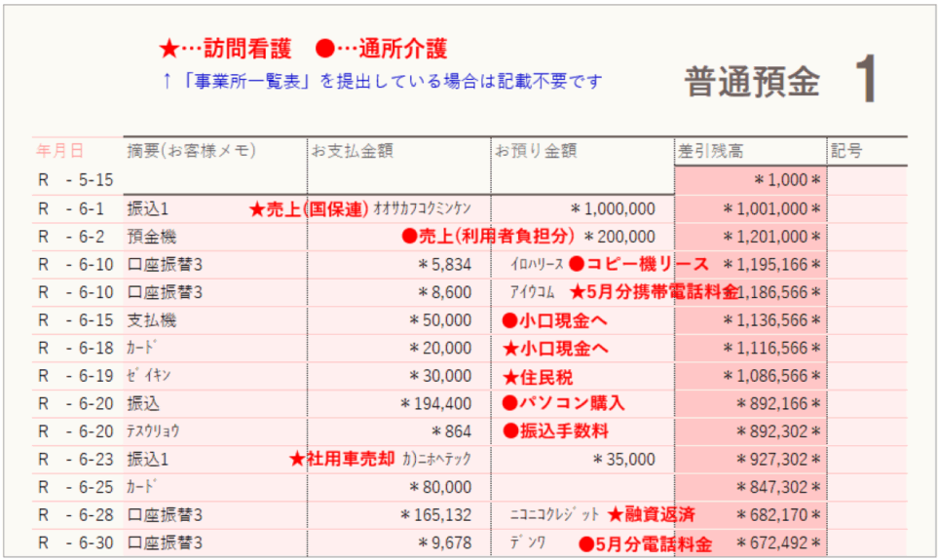This screenshot has height=560, width=938.
Task: Click deposit amount ＊200,000
Action: coord(619,237)
